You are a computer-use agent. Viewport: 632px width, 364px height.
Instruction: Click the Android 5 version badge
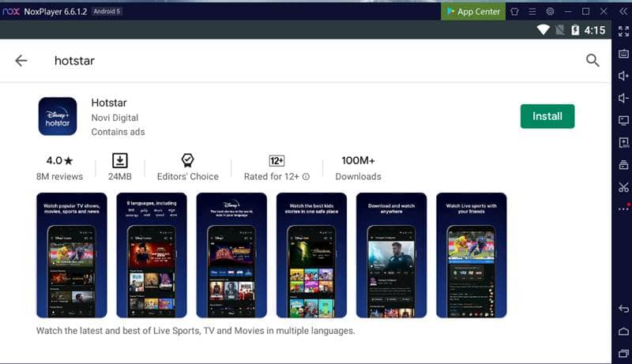[x=107, y=11]
